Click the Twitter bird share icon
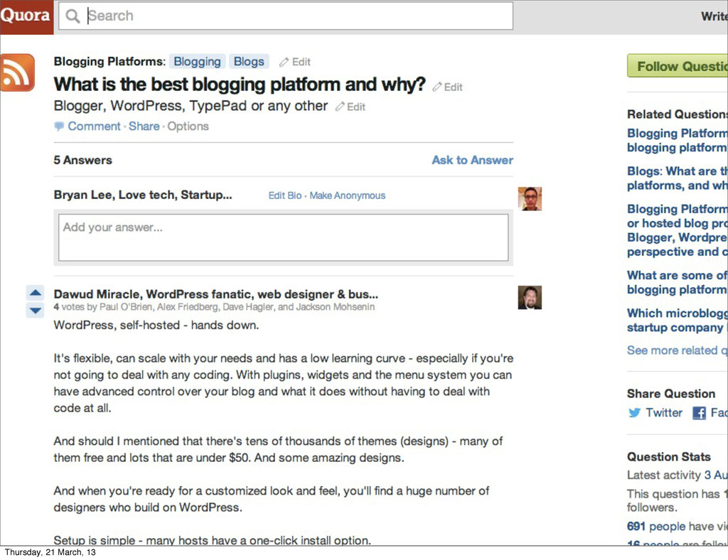 634,412
